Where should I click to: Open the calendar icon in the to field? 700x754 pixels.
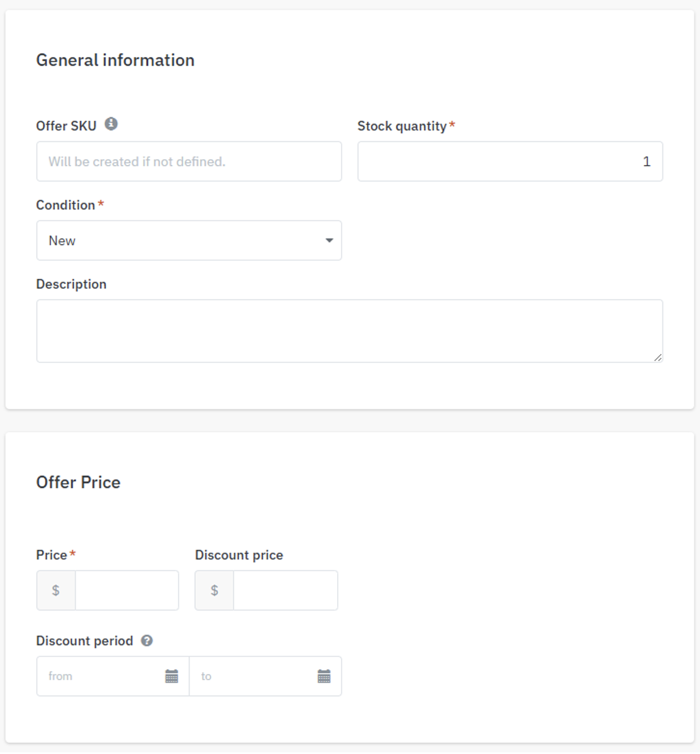[324, 676]
